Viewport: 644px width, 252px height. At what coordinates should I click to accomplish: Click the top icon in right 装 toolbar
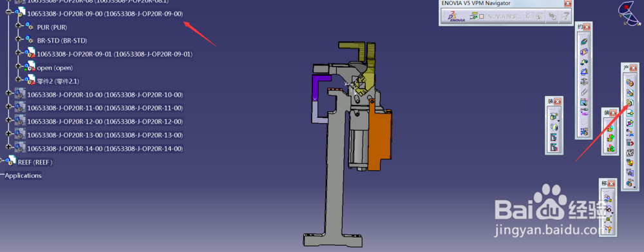coord(611,128)
